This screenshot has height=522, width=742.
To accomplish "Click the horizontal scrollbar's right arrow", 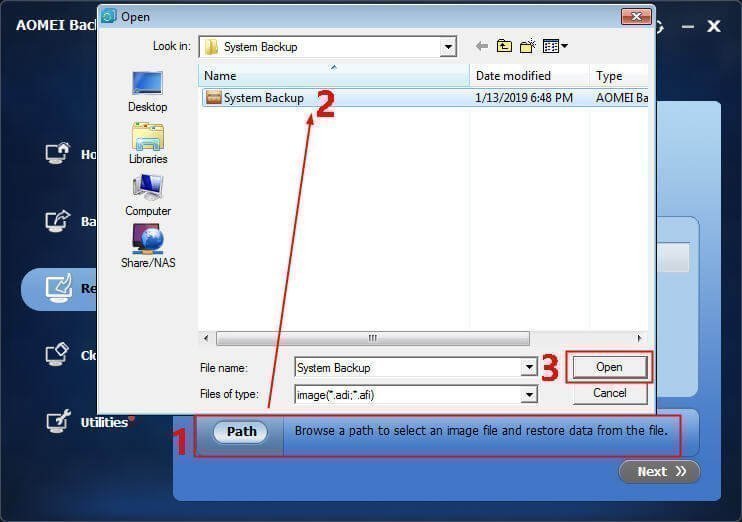I will tap(639, 338).
